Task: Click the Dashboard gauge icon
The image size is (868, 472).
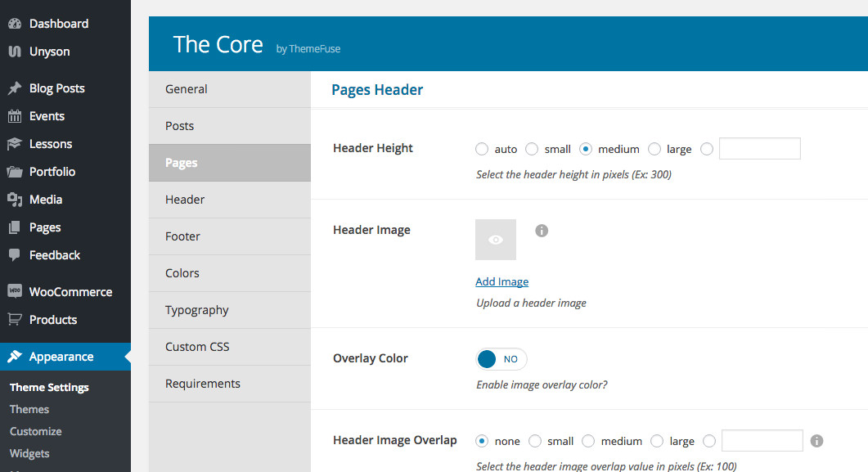Action: (x=15, y=23)
